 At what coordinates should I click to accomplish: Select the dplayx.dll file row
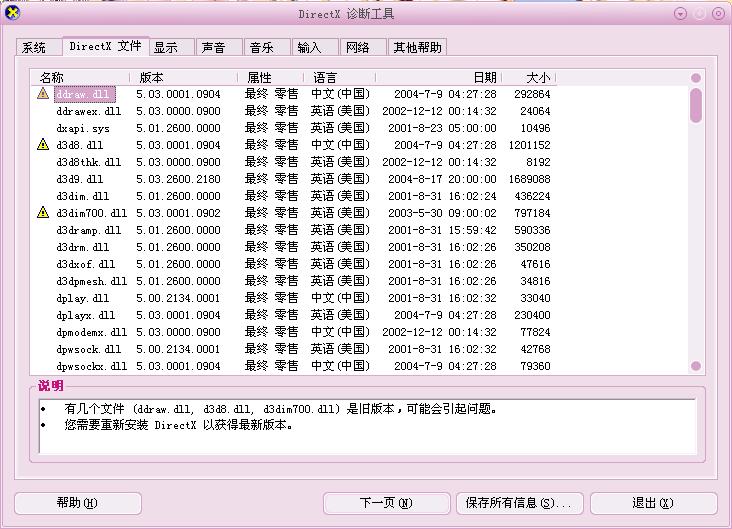(294, 315)
